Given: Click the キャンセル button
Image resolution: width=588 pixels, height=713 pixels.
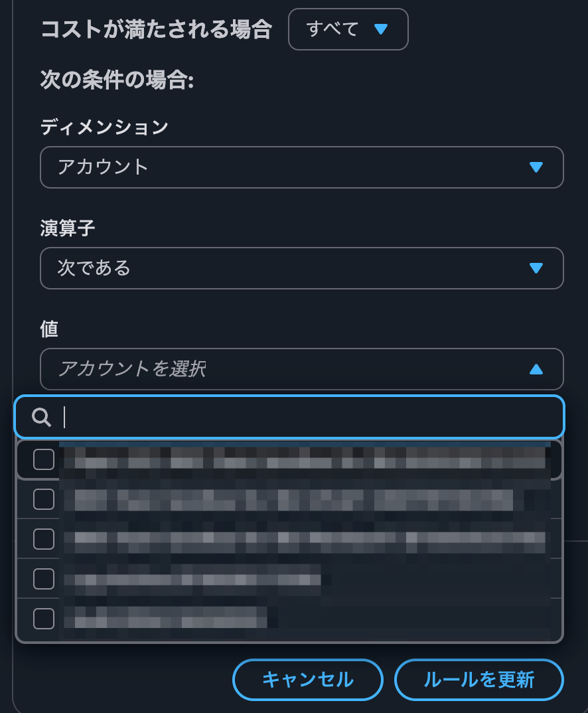Looking at the screenshot, I should tap(307, 679).
